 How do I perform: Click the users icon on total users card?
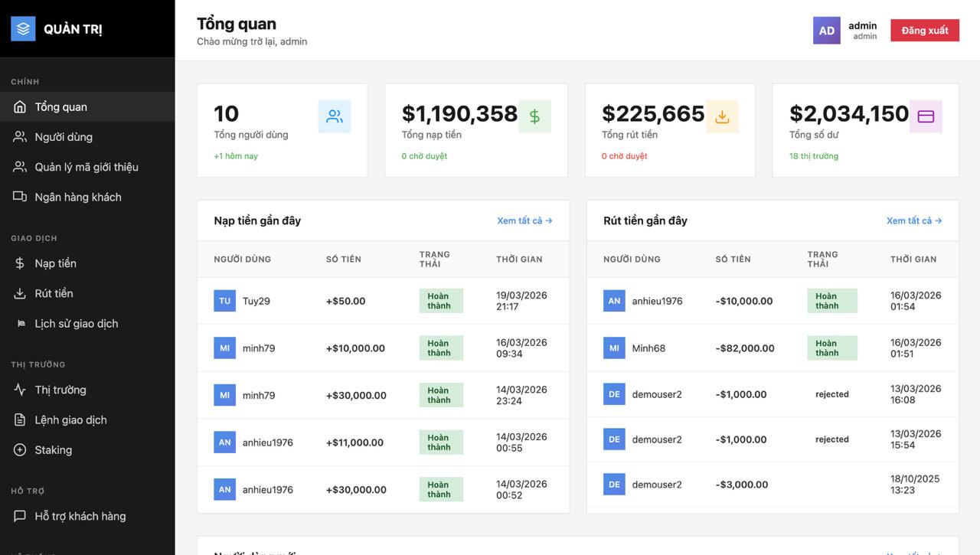pos(335,116)
